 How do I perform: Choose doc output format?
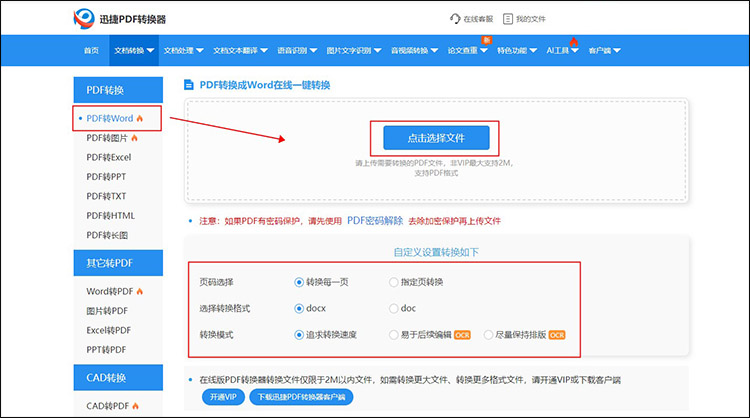tap(393, 308)
